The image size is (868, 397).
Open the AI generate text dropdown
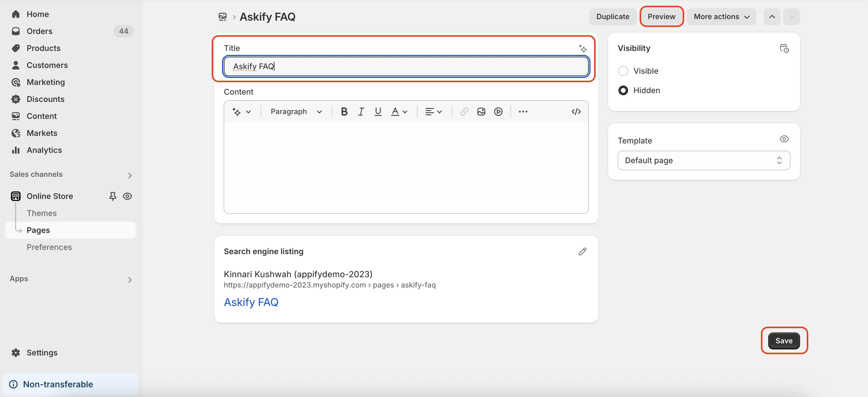(242, 112)
